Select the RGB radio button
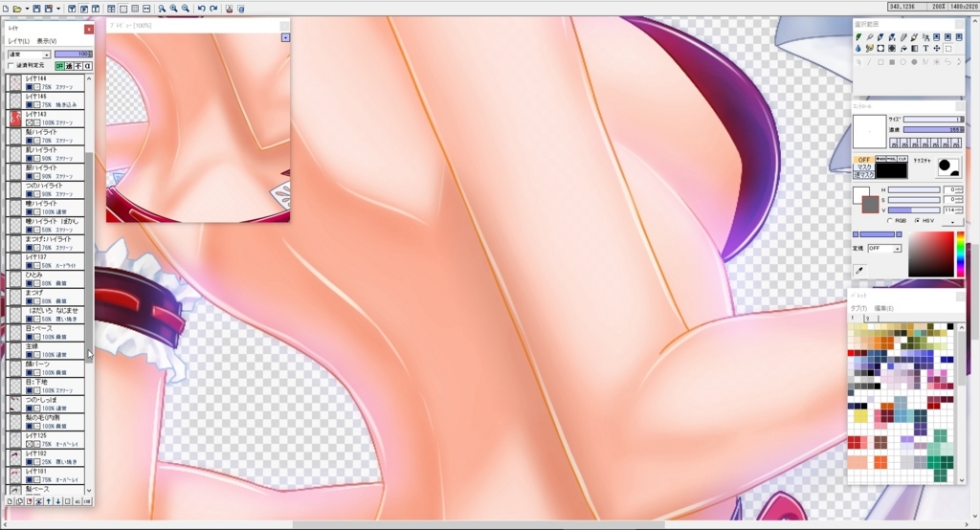Viewport: 980px width, 530px height. (889, 221)
